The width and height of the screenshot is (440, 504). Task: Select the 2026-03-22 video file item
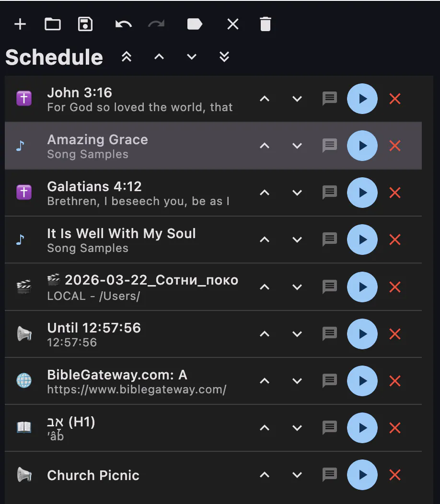click(213, 286)
